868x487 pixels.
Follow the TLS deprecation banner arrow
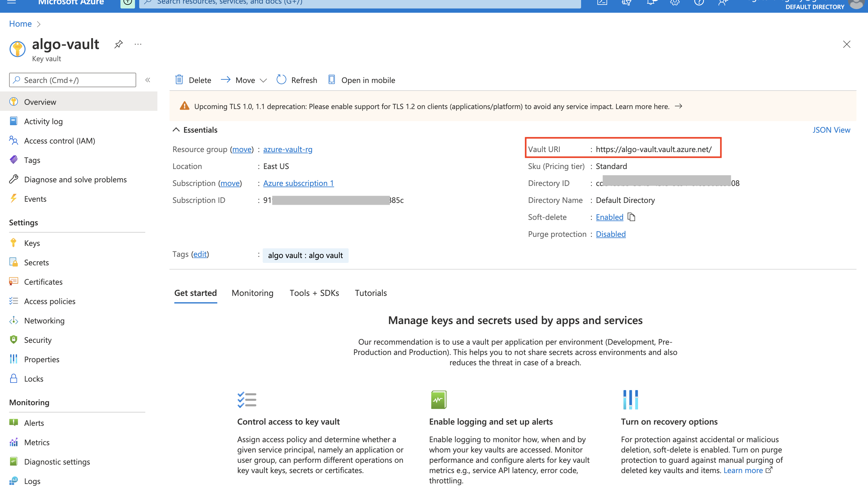tap(678, 106)
